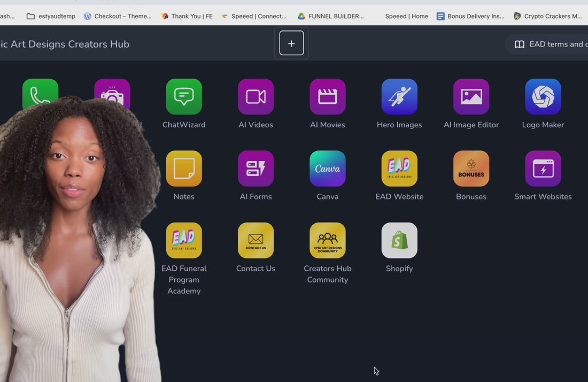Open the ChatWizard app icon

coord(184,97)
